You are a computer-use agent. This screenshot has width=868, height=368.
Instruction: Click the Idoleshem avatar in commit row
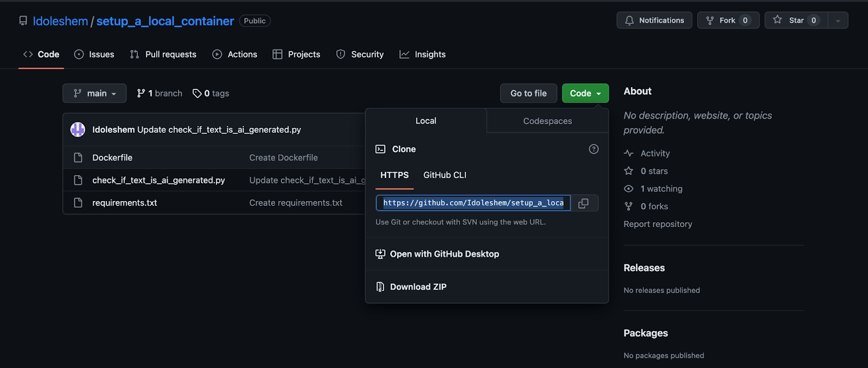[x=78, y=130]
